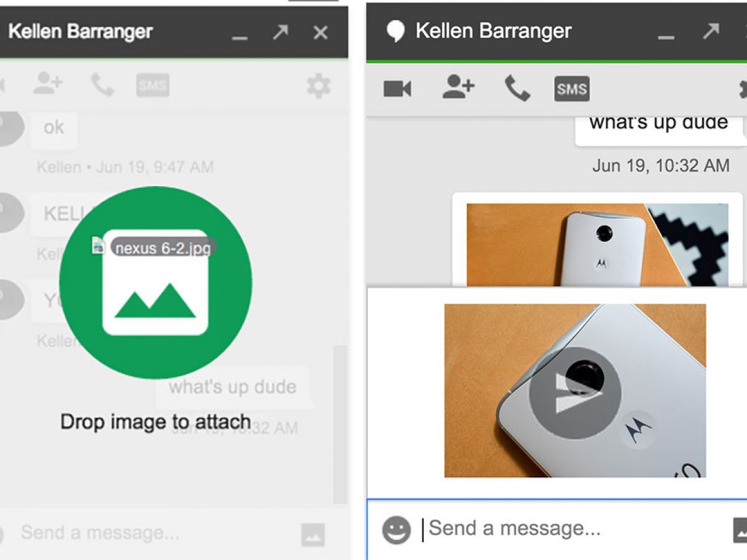Close the left Kellen Barranger chat window

(x=321, y=32)
